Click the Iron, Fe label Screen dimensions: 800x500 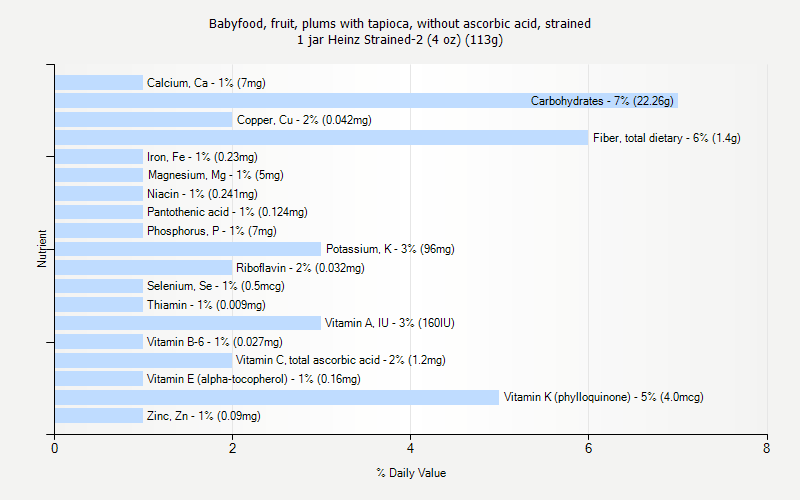tap(202, 157)
